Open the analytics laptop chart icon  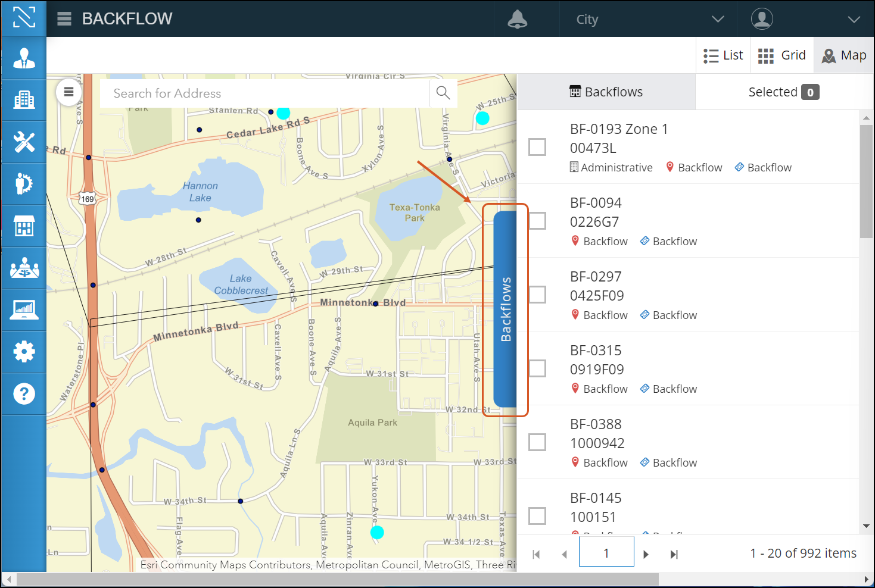pos(24,310)
